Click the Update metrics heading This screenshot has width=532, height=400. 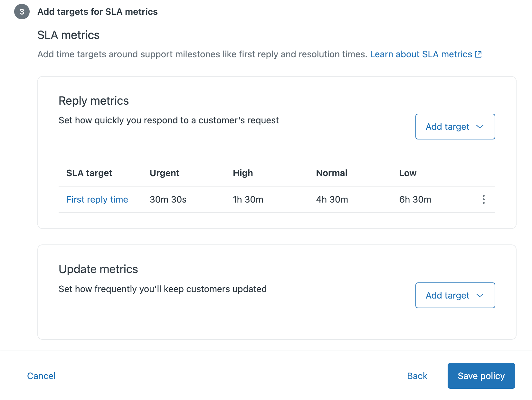[98, 269]
